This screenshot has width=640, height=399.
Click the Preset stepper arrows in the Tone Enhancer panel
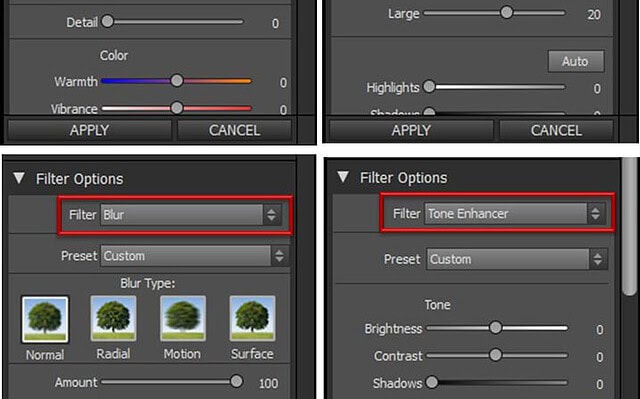point(598,259)
